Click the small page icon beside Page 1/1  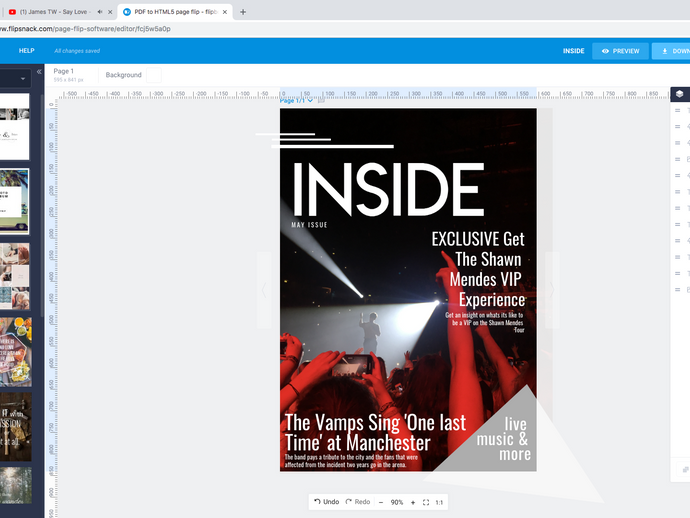point(321,100)
